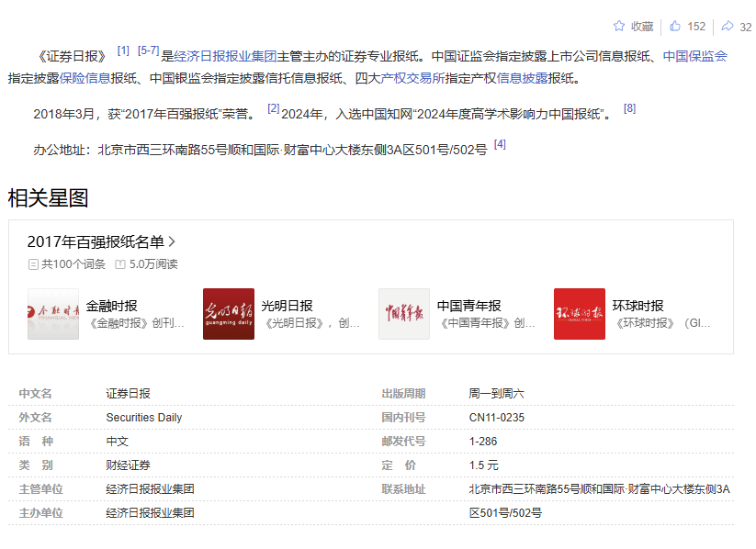This screenshot has height=549, width=756.
Task: Click the 光明日报 logo thumbnail
Action: [x=229, y=314]
